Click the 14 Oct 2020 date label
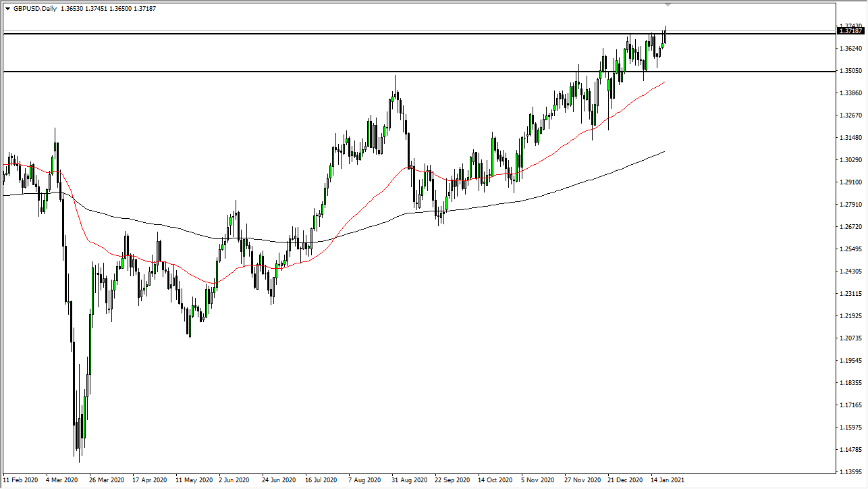Image resolution: width=868 pixels, height=489 pixels. [x=495, y=479]
